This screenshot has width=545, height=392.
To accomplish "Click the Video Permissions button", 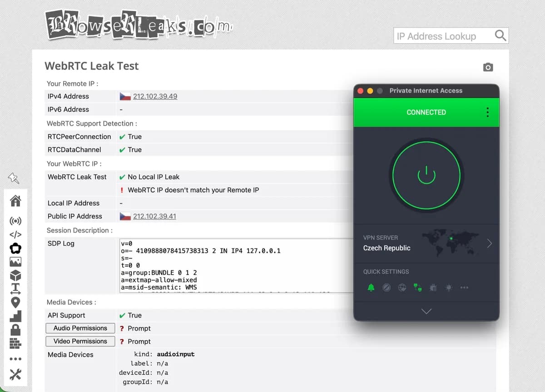I will (x=80, y=341).
